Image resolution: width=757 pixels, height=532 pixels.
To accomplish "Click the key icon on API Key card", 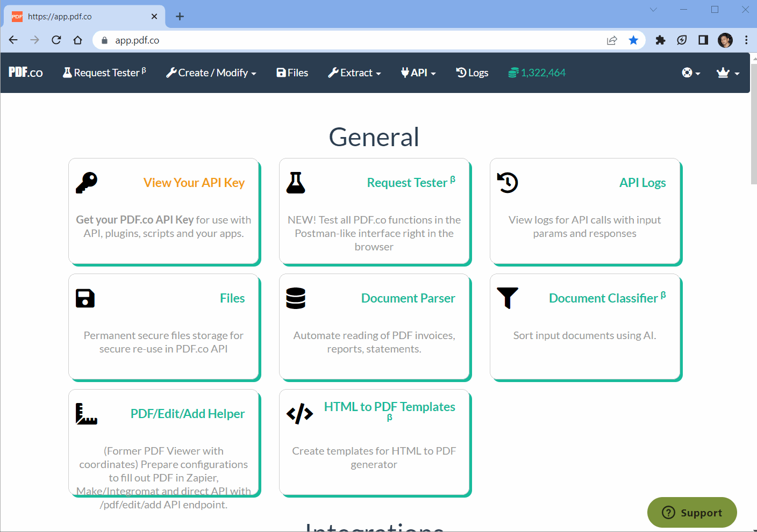I will (87, 183).
